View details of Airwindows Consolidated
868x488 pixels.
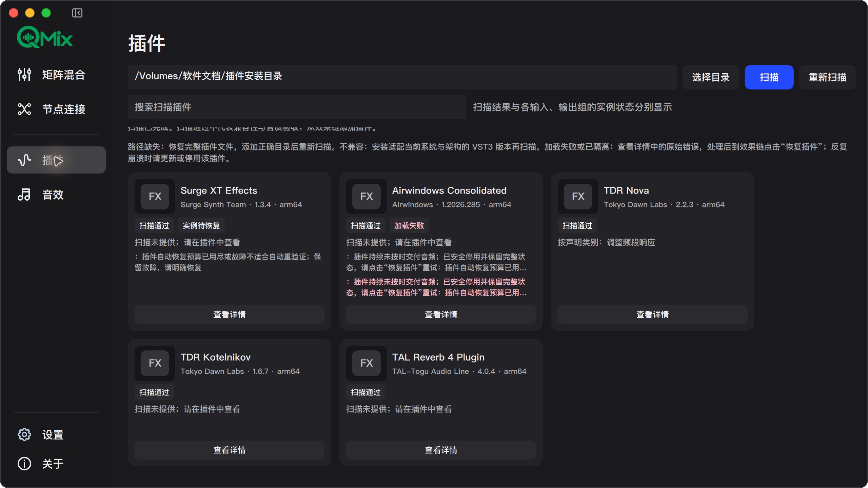[x=441, y=314]
